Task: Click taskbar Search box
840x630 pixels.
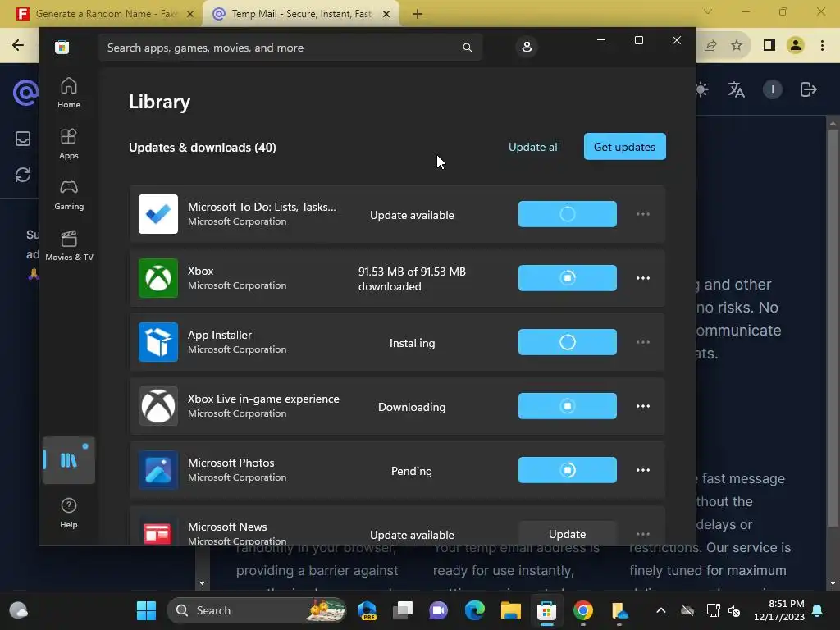Action: [256, 610]
